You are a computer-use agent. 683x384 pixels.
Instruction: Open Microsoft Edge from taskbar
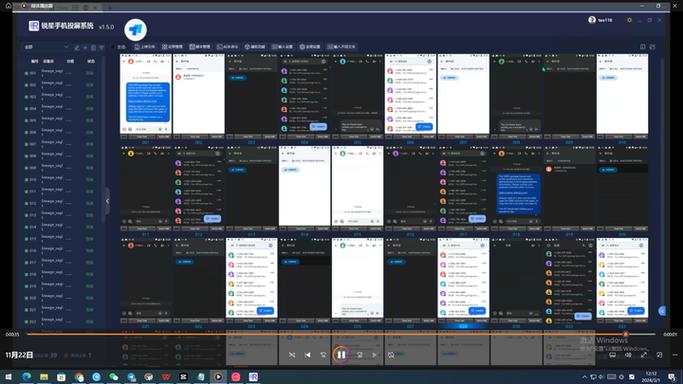[27, 377]
